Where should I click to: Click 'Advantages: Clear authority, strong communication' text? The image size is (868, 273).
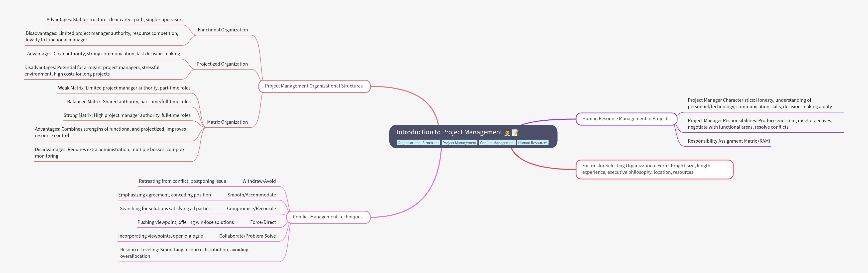[104, 54]
